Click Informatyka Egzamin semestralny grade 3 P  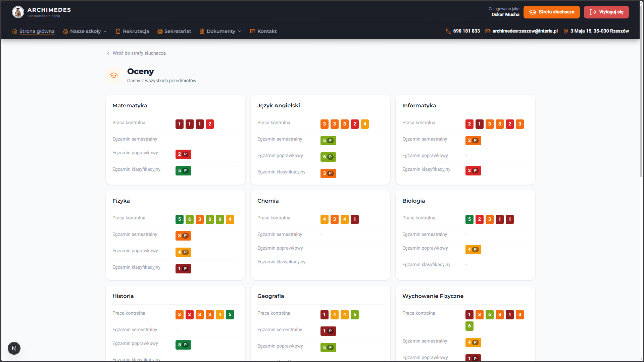click(x=473, y=141)
